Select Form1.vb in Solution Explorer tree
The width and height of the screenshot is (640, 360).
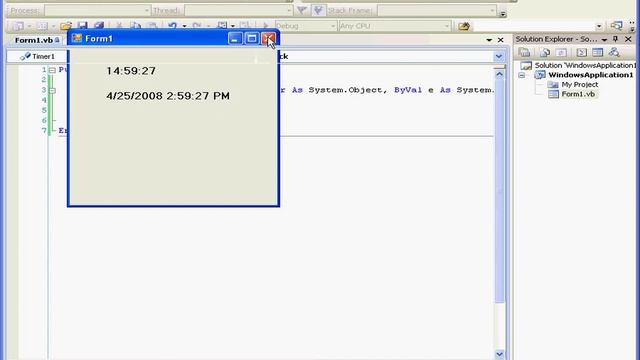578,94
